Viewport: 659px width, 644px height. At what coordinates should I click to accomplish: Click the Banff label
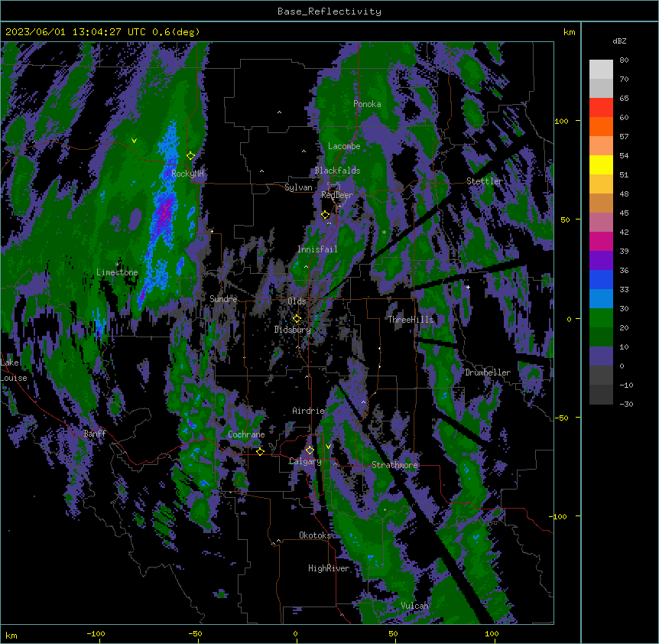click(x=95, y=434)
